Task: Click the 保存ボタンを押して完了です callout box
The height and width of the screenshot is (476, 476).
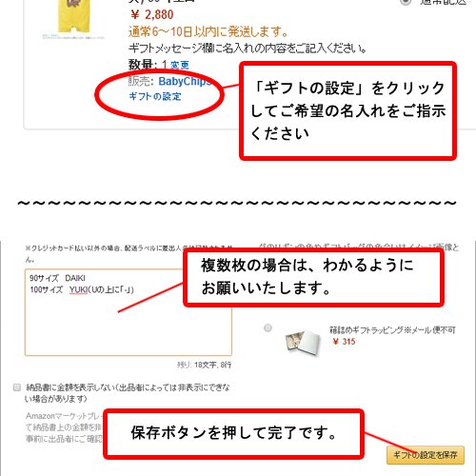Action: pyautogui.click(x=234, y=433)
